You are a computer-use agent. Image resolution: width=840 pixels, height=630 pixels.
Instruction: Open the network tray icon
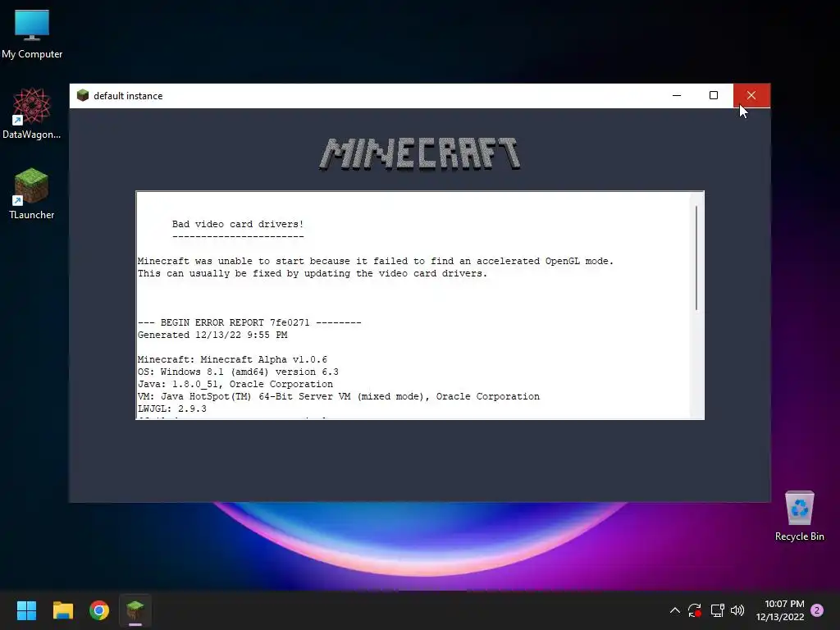[717, 610]
